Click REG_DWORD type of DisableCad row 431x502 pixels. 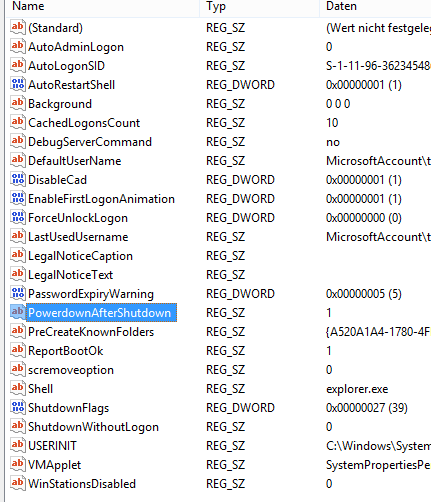[240, 180]
